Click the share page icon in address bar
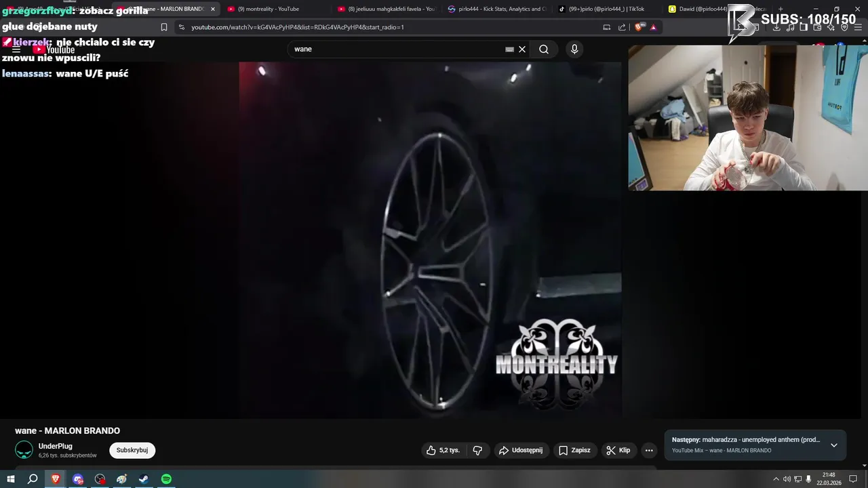The image size is (868, 488). point(623,27)
